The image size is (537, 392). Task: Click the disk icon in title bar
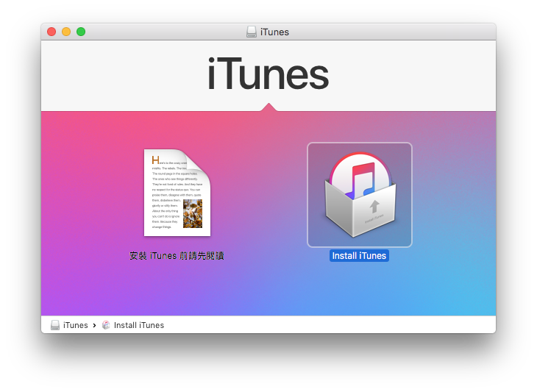(252, 32)
